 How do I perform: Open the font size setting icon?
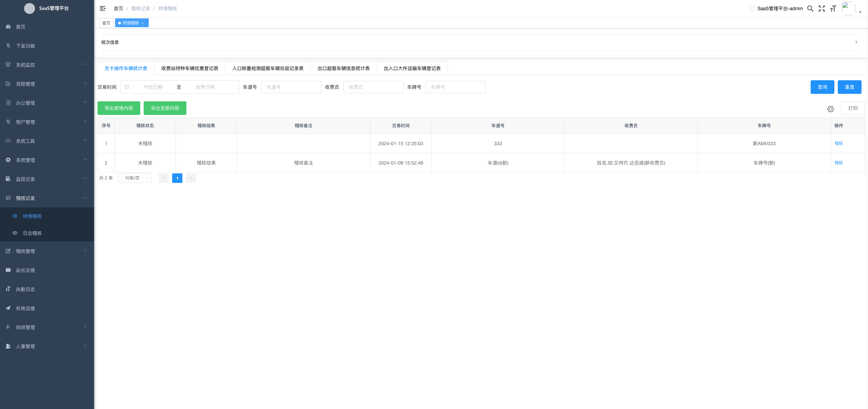click(x=833, y=8)
